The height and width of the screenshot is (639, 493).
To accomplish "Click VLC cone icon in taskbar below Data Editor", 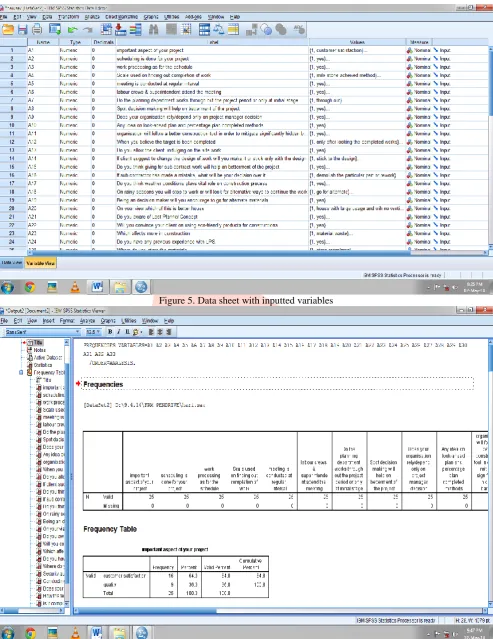I will point(75,287).
